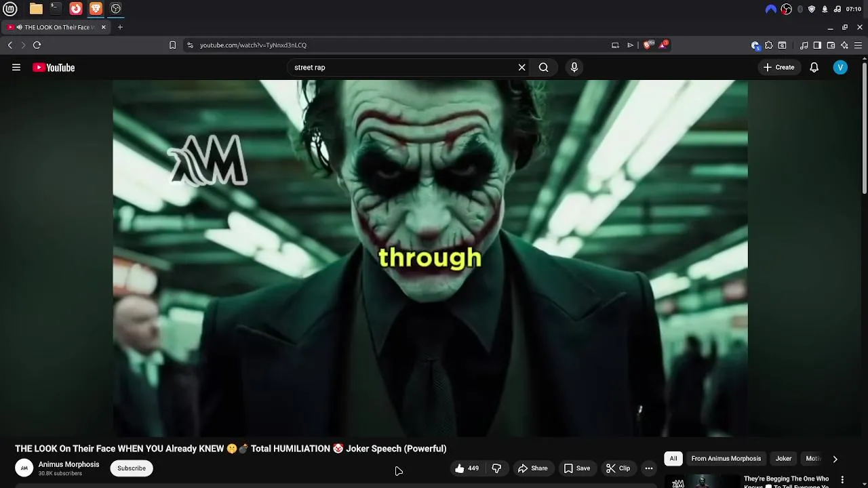Click the music note tray icon

[837, 9]
